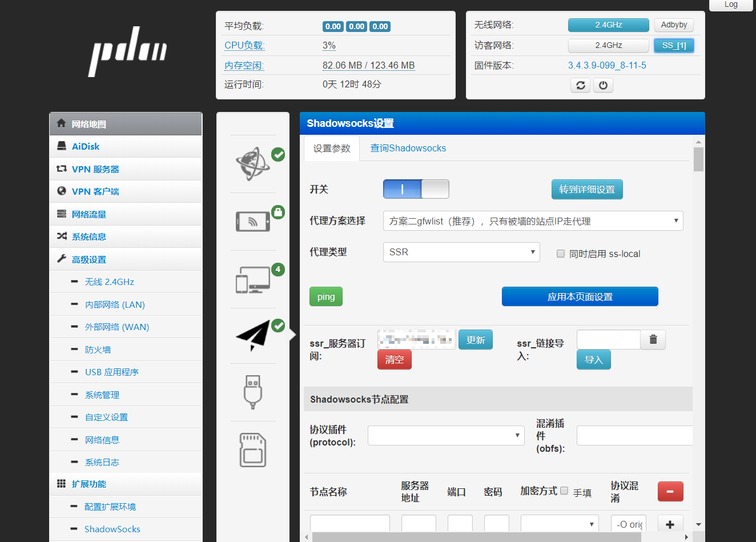This screenshot has width=756, height=542.
Task: Open VPN 服务器 in the sidebar
Action: click(x=95, y=170)
